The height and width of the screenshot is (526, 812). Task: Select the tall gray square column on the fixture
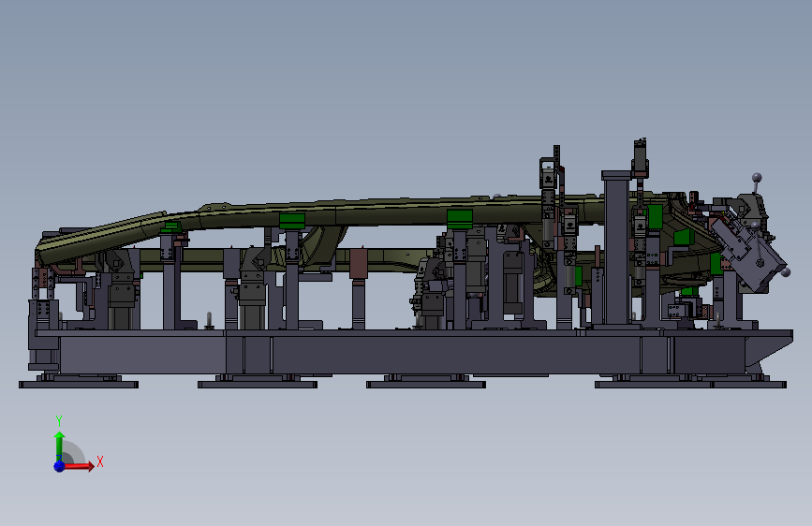[617, 250]
